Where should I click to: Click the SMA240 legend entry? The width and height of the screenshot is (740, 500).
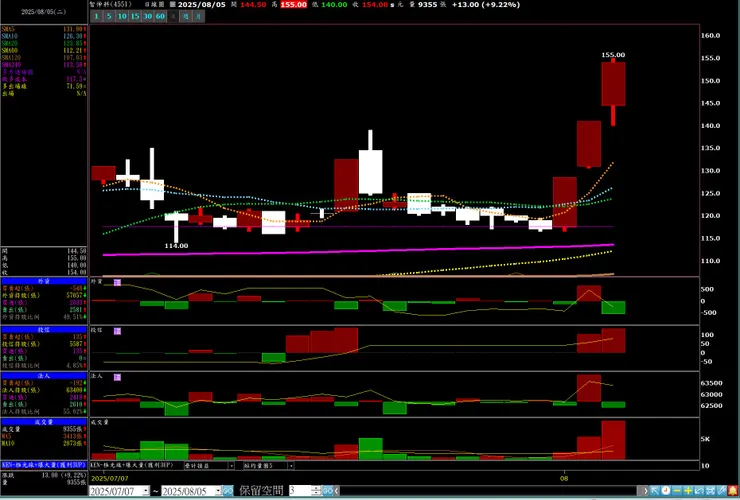tap(43, 65)
